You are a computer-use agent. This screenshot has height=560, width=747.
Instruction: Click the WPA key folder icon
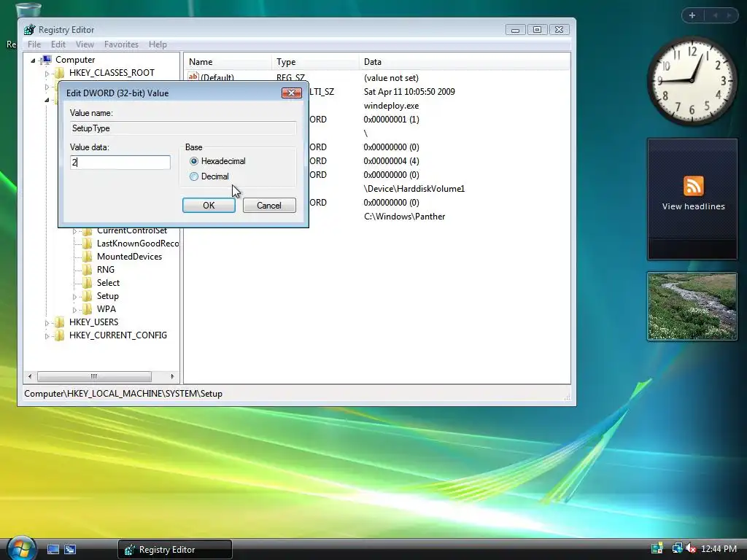pos(88,309)
